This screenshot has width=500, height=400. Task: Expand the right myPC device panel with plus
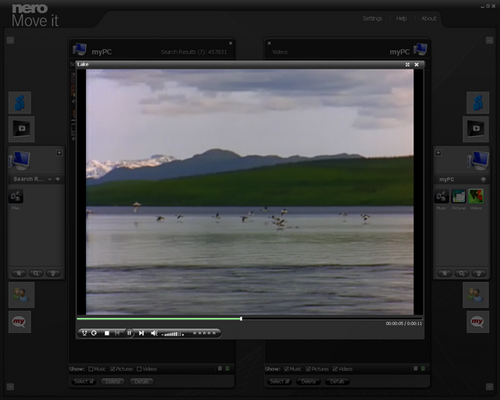tap(438, 153)
